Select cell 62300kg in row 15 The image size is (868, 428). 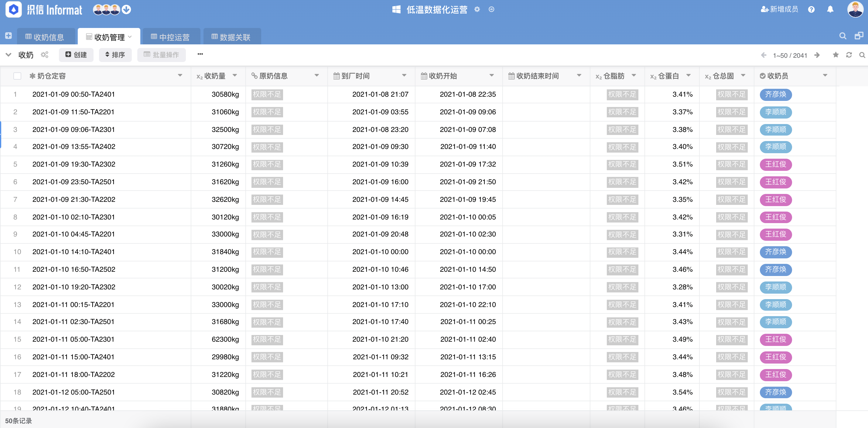pyautogui.click(x=225, y=339)
